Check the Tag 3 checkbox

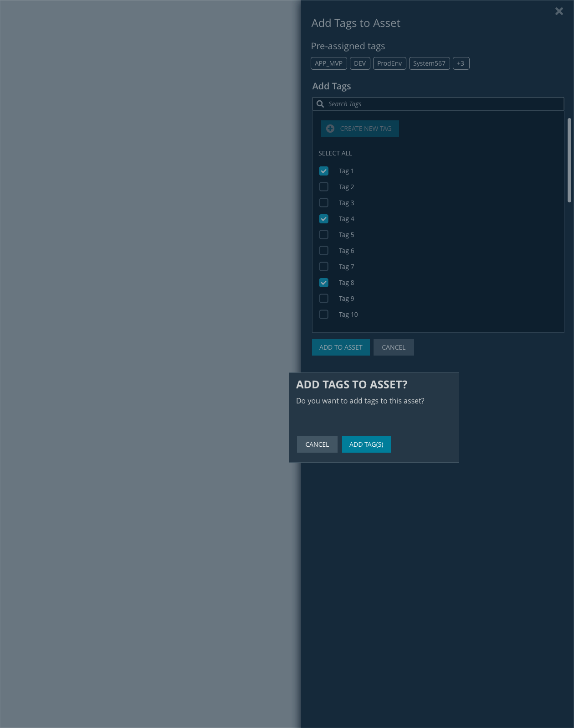324,203
